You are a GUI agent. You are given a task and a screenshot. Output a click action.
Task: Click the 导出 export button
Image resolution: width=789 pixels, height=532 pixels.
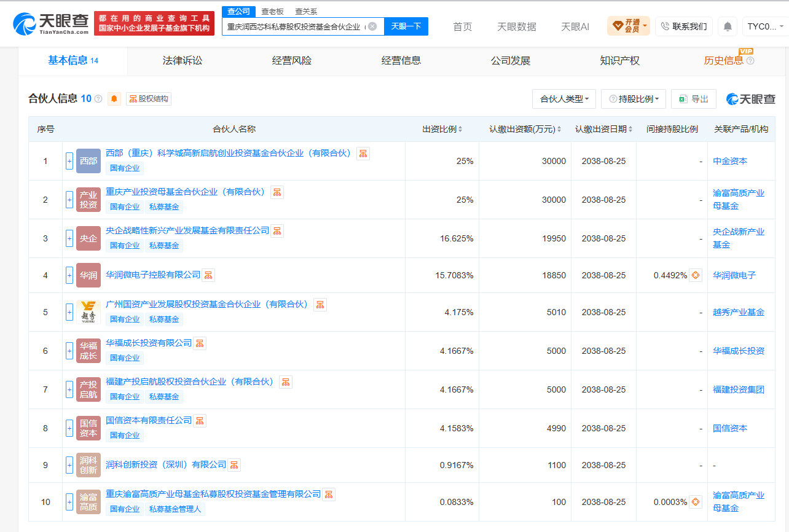coord(694,99)
